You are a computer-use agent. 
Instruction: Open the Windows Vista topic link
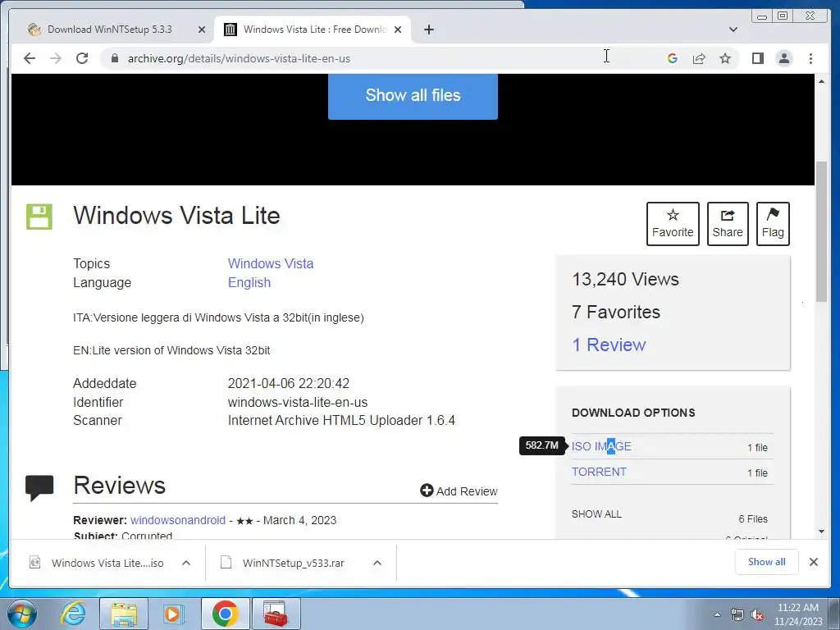pos(271,263)
